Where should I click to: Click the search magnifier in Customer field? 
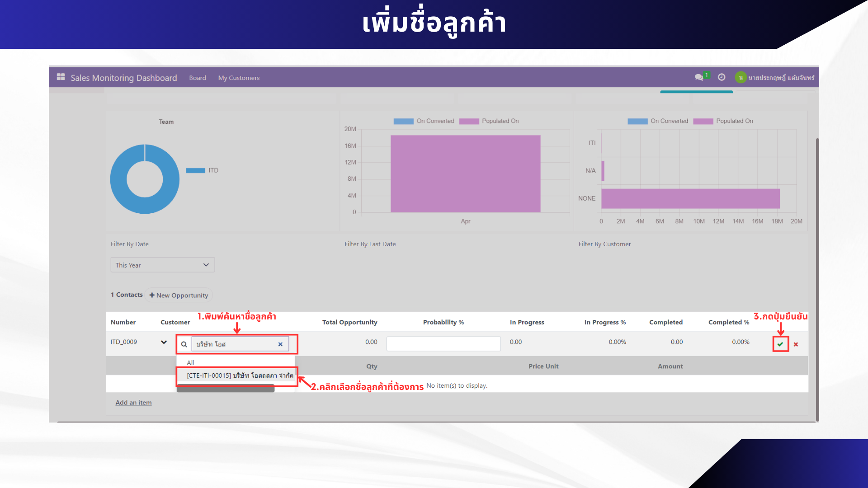point(184,344)
